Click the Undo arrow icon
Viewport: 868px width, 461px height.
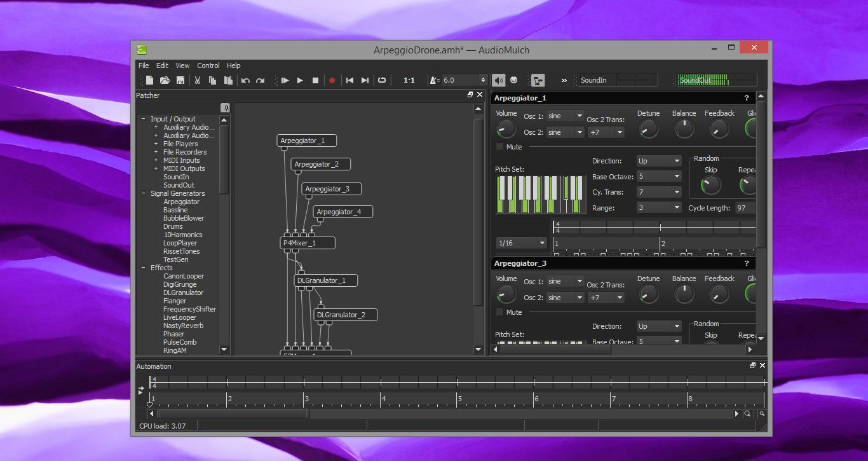tap(246, 81)
